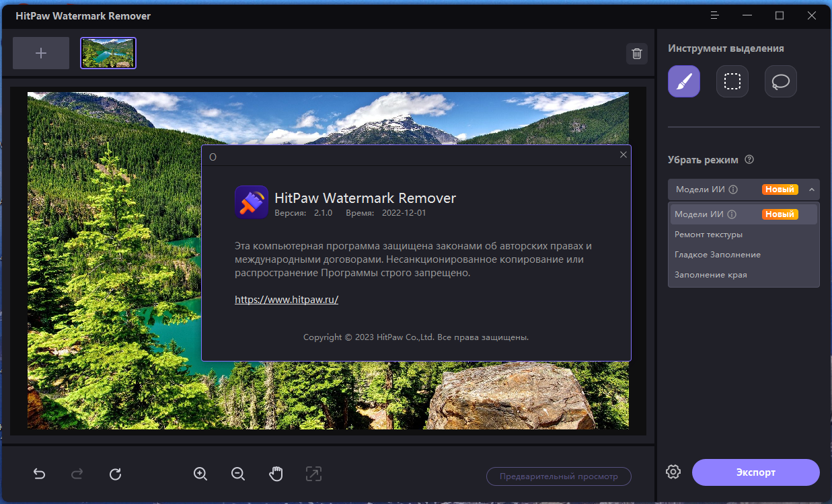Select the lasso selection tool
Image resolution: width=832 pixels, height=504 pixels.
coord(781,81)
